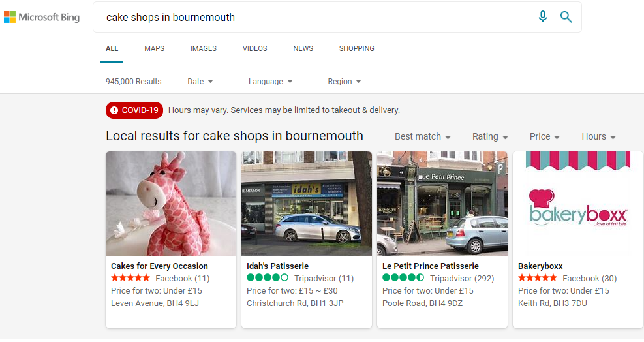Click the Facebook (30) review count
This screenshot has height=342, width=644.
(590, 278)
